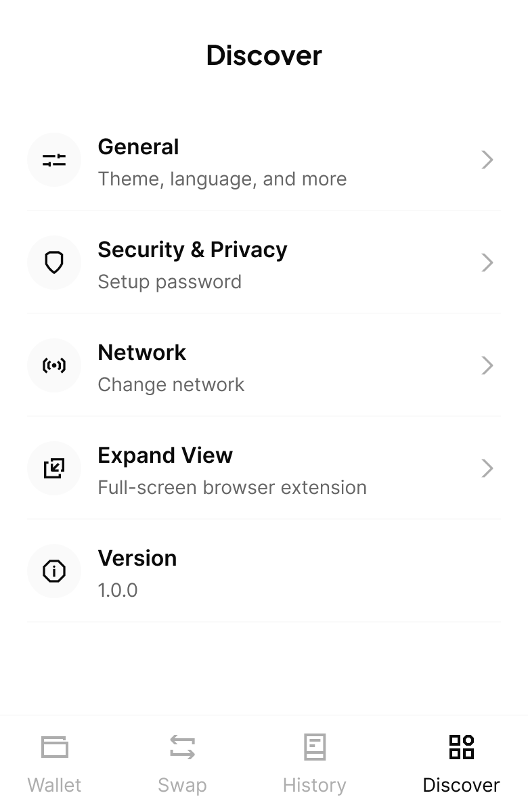This screenshot has height=812, width=528.
Task: Select the Wallet icon in bottom bar
Action: (x=55, y=747)
